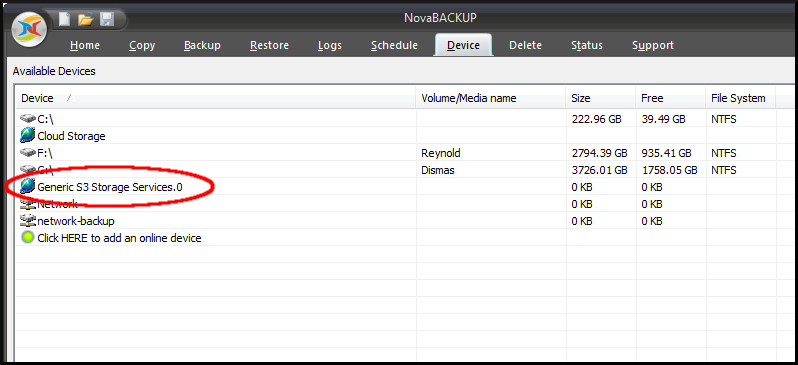798x365 pixels.
Task: Click the new document icon in title bar
Action: pyautogui.click(x=64, y=19)
